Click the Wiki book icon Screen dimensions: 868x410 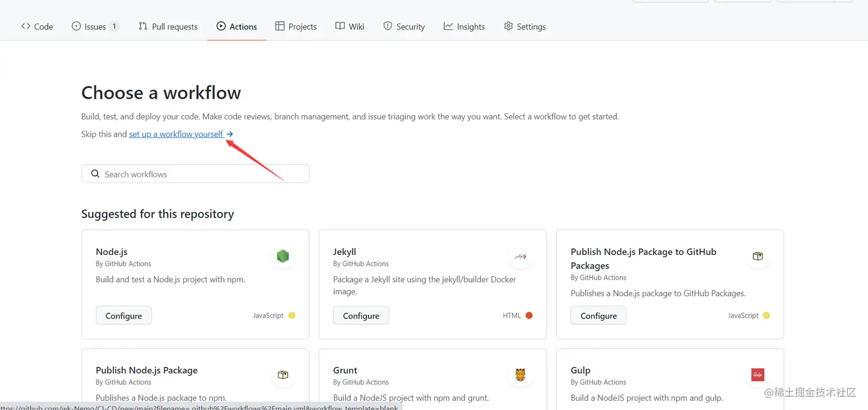(340, 26)
